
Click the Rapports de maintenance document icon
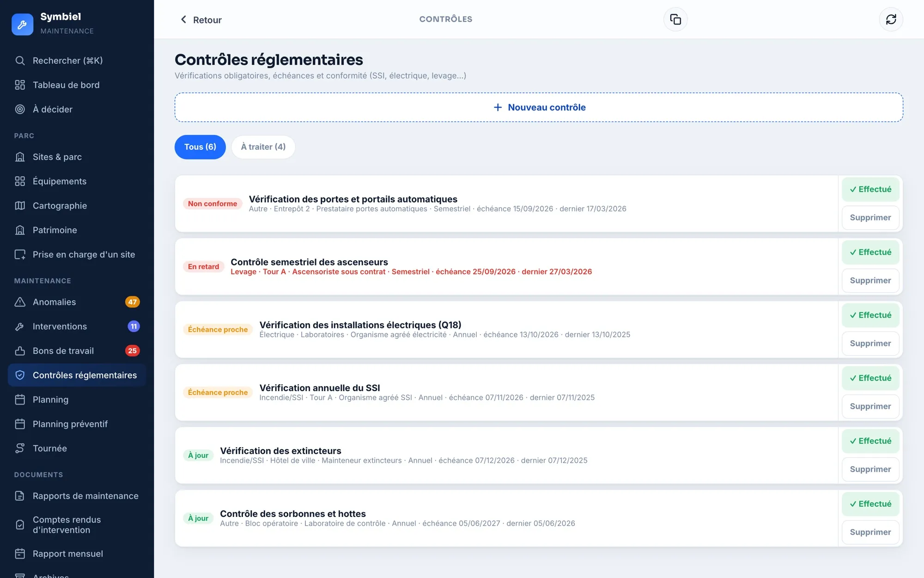(20, 496)
